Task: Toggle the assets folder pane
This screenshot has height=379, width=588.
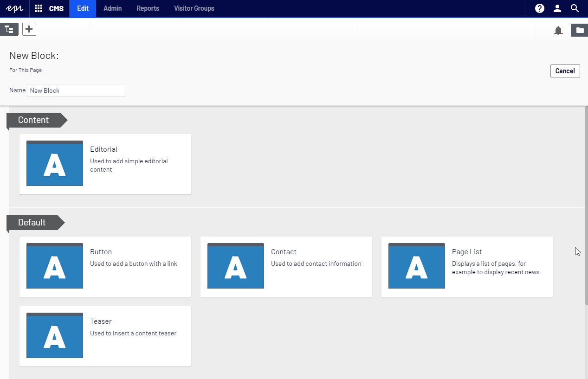Action: [580, 30]
